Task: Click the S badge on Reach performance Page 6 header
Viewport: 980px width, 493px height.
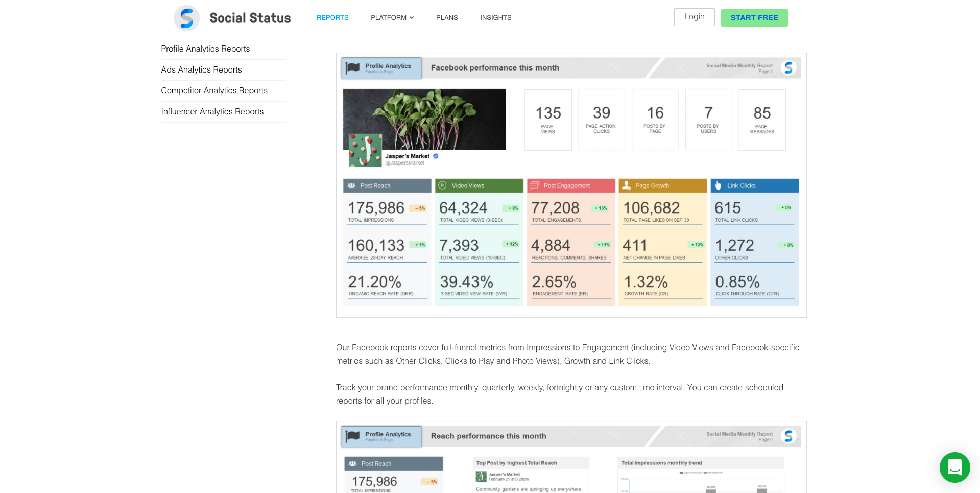Action: [x=788, y=436]
